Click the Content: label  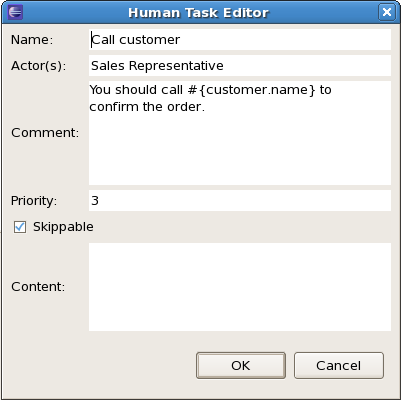(x=38, y=287)
